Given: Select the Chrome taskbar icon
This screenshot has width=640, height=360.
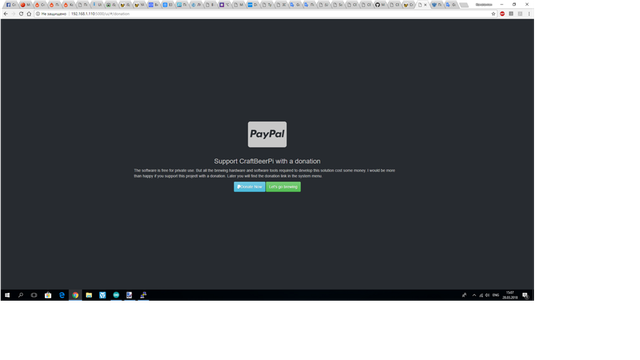Looking at the screenshot, I should coord(75,295).
